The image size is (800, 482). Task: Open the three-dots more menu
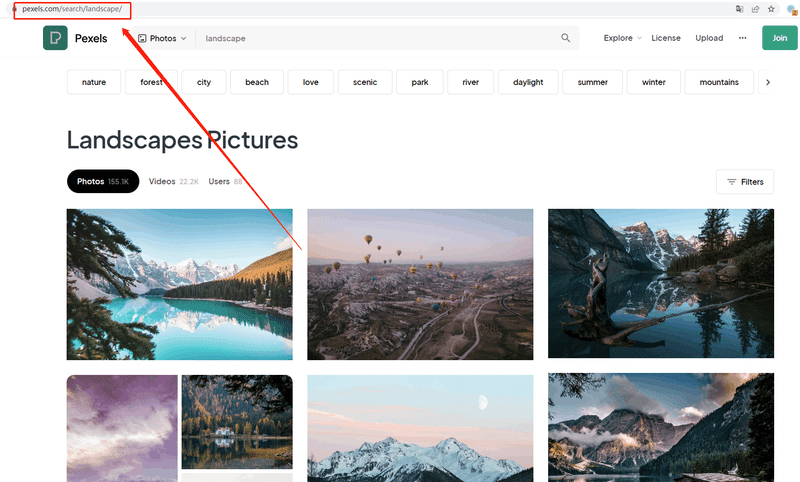742,38
